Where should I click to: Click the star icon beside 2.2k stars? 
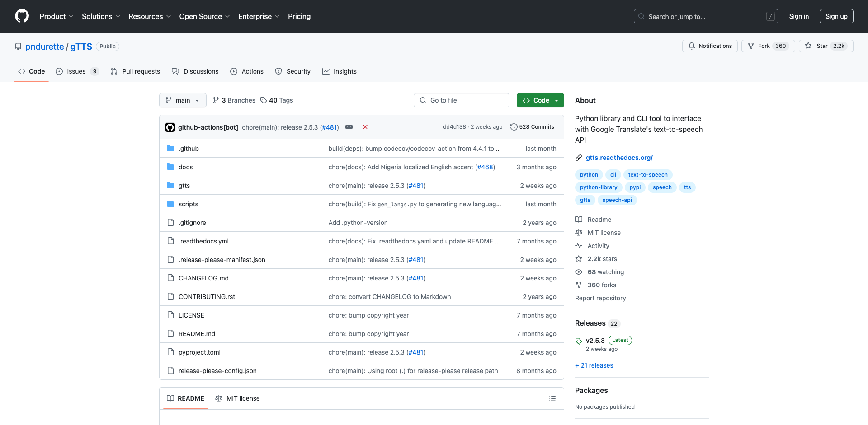(x=579, y=259)
